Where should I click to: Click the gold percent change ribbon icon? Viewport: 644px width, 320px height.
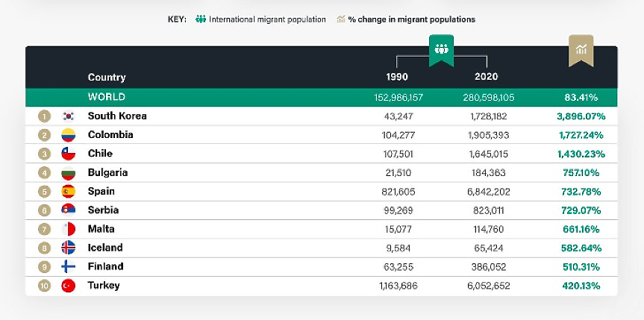click(581, 50)
